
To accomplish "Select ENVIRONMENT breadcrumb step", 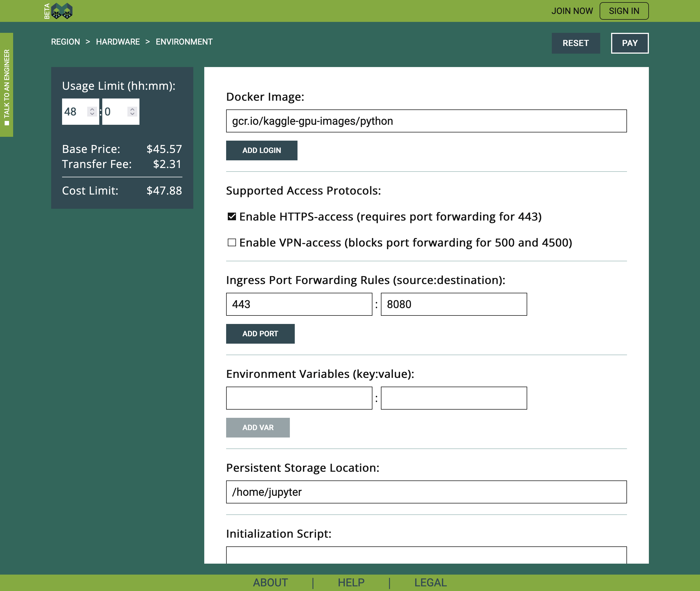I will (x=184, y=42).
